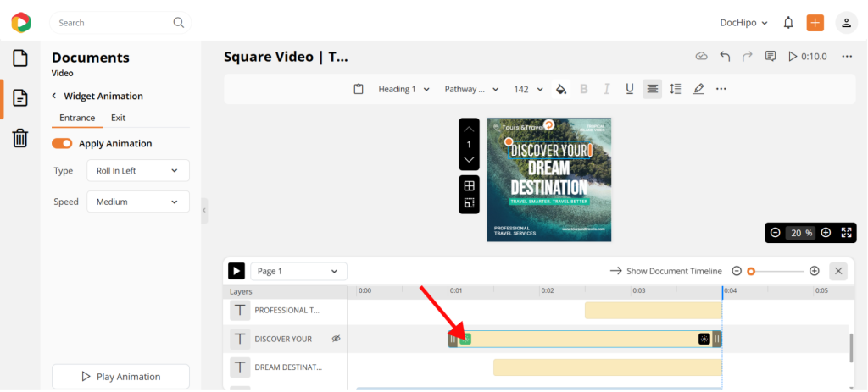Image resolution: width=868 pixels, height=392 pixels.
Task: Click Show Document Timeline
Action: click(x=665, y=271)
